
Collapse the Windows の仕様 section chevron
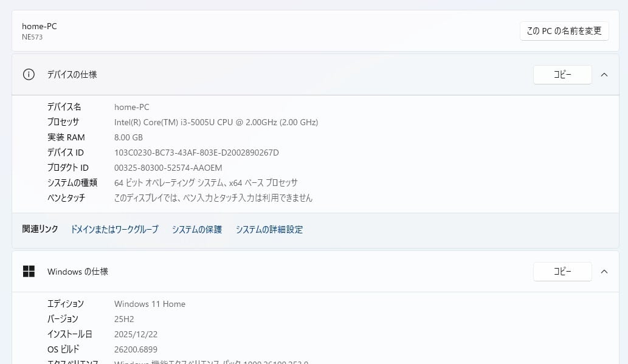604,272
